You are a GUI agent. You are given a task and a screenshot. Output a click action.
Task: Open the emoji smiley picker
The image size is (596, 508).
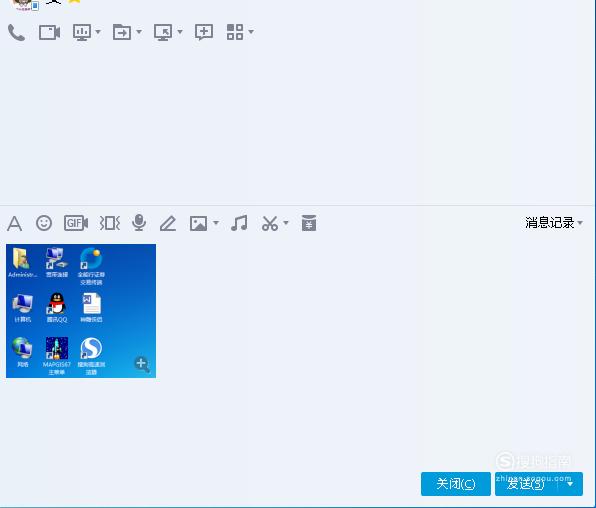(44, 223)
